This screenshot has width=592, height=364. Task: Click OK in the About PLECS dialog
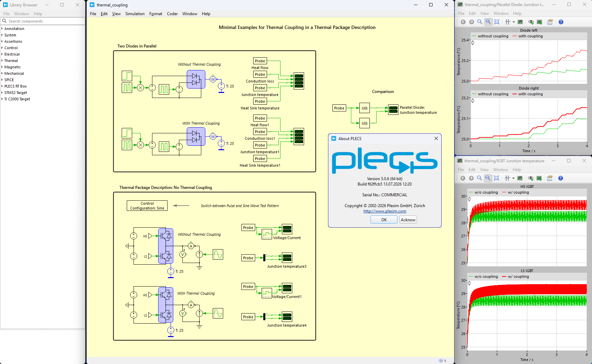[x=384, y=220]
